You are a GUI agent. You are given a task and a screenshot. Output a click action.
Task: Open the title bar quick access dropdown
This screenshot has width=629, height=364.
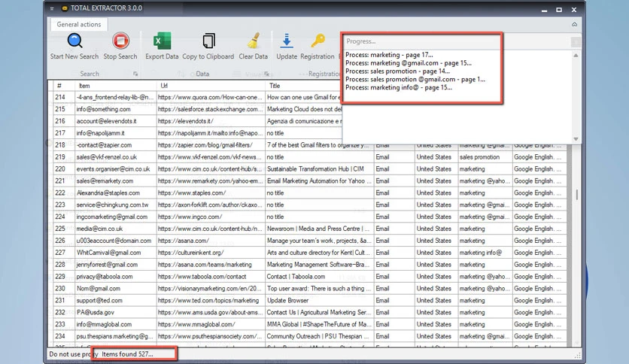point(52,8)
